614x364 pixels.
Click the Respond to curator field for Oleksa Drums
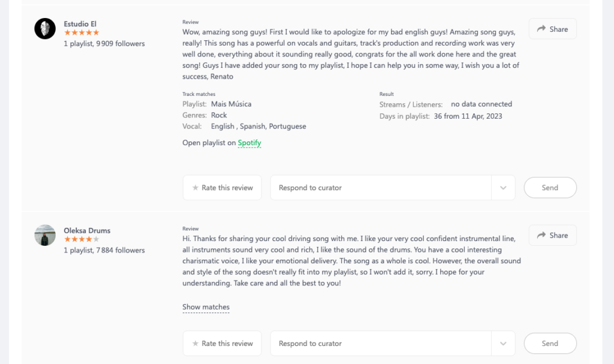(381, 344)
